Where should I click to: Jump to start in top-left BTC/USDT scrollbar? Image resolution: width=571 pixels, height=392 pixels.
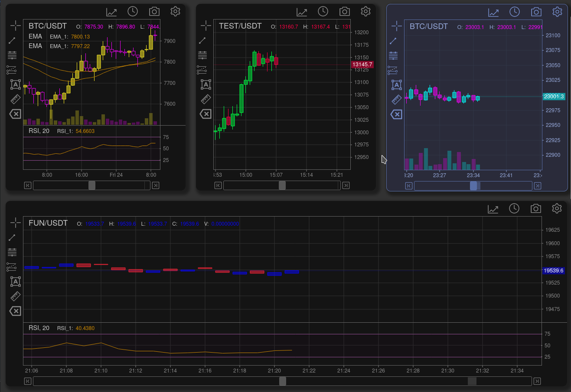tap(28, 185)
